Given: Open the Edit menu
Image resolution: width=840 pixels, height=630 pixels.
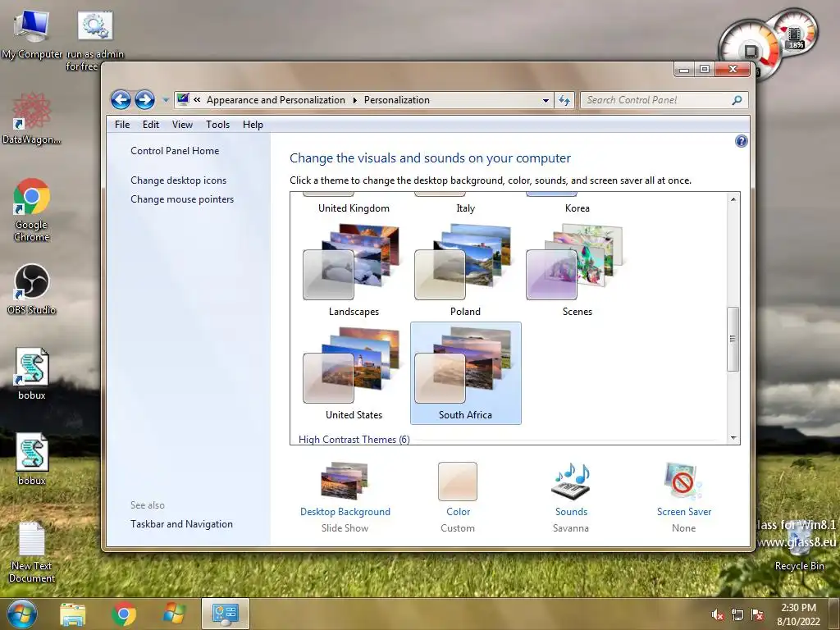Looking at the screenshot, I should (x=151, y=125).
